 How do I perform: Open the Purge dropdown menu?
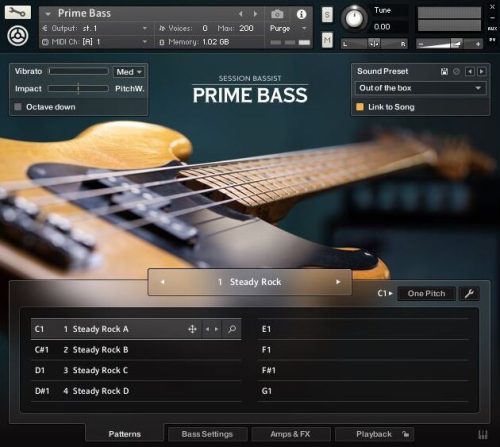coord(288,28)
